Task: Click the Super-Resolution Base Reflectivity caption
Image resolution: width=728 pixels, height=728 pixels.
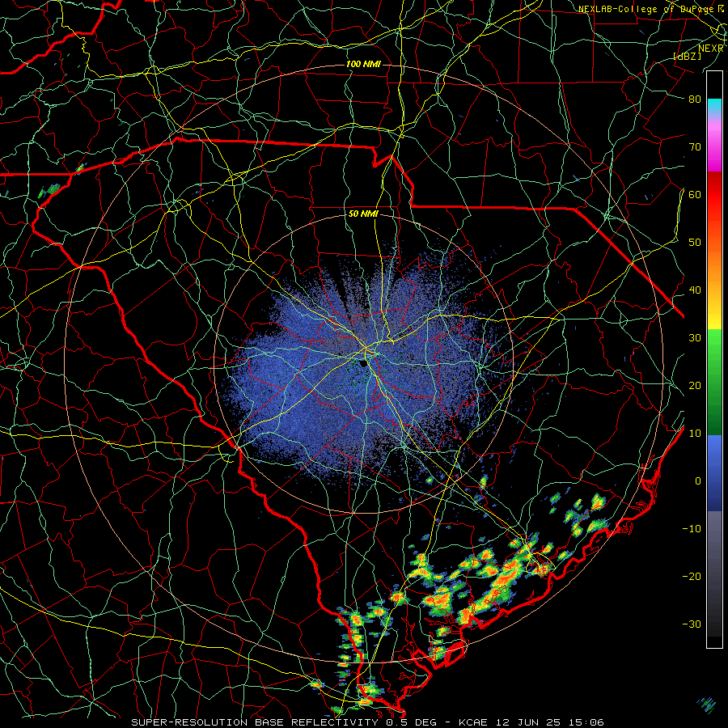Action: [x=368, y=722]
